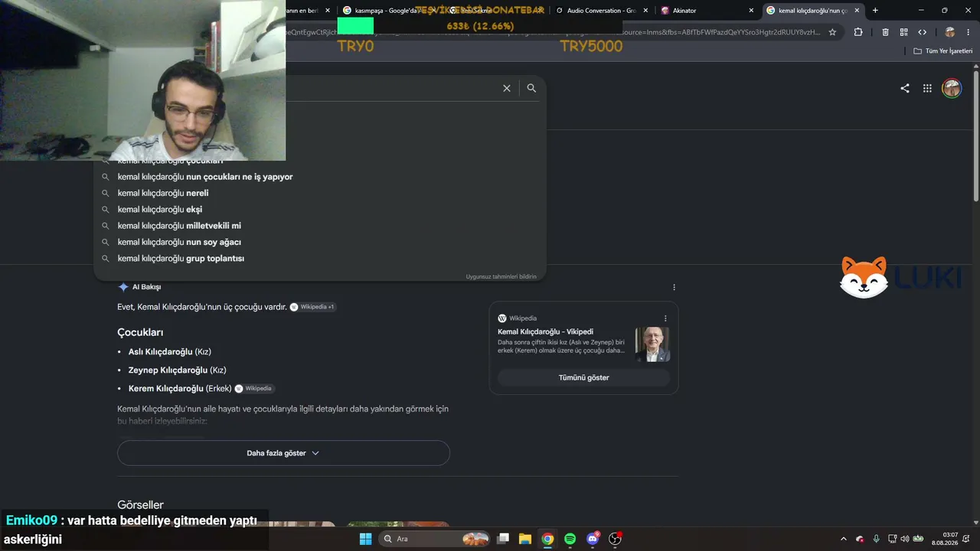
Task: Open Chrome's three-dot menu
Action: coord(969,32)
